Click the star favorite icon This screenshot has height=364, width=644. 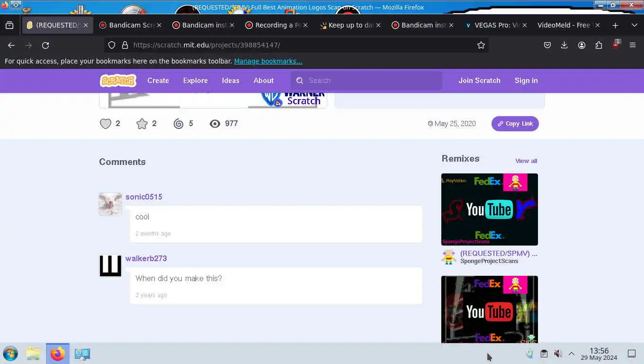pyautogui.click(x=142, y=124)
